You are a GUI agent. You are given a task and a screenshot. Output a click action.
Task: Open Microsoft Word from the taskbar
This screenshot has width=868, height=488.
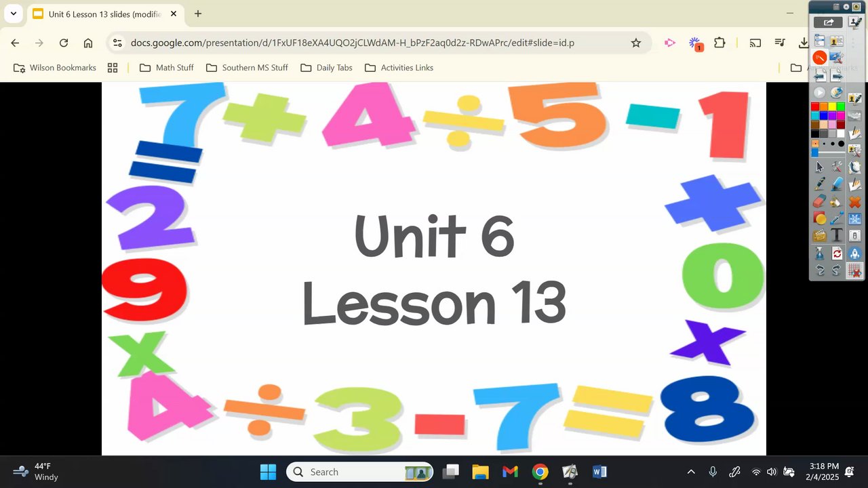click(x=599, y=472)
